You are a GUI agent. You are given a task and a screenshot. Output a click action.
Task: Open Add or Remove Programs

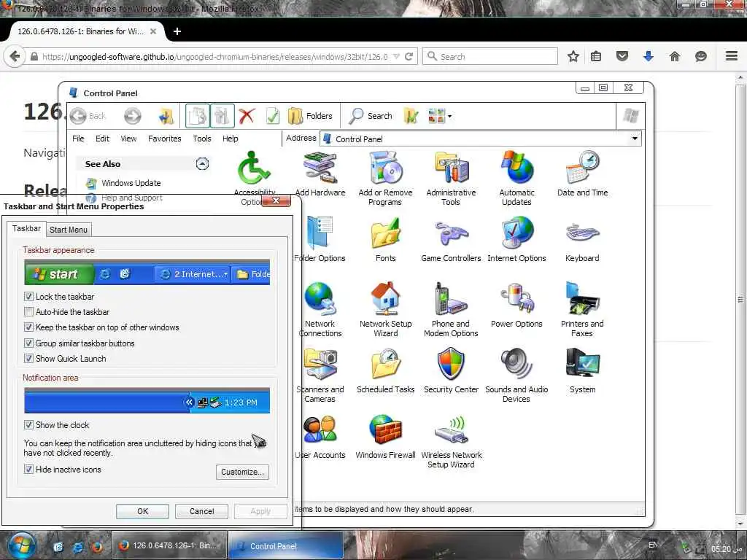pyautogui.click(x=385, y=178)
